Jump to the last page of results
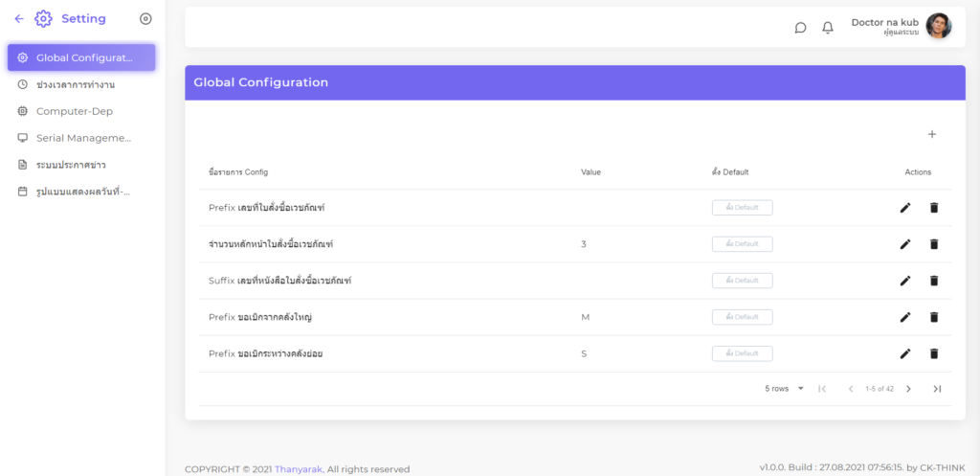This screenshot has width=980, height=476. click(937, 389)
